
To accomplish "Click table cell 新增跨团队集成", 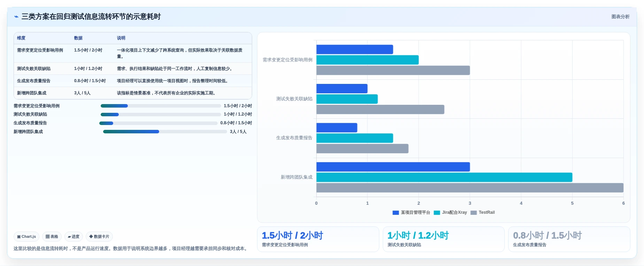I will [32, 93].
